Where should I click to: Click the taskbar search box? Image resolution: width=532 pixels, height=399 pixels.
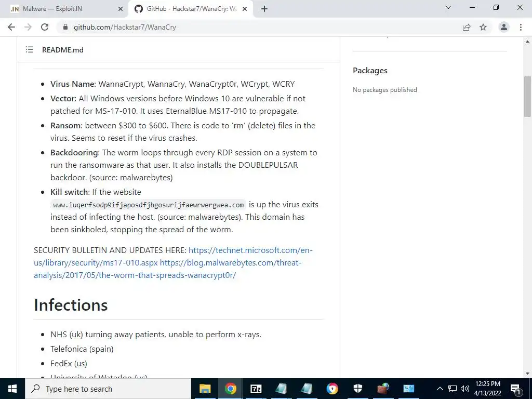click(108, 389)
